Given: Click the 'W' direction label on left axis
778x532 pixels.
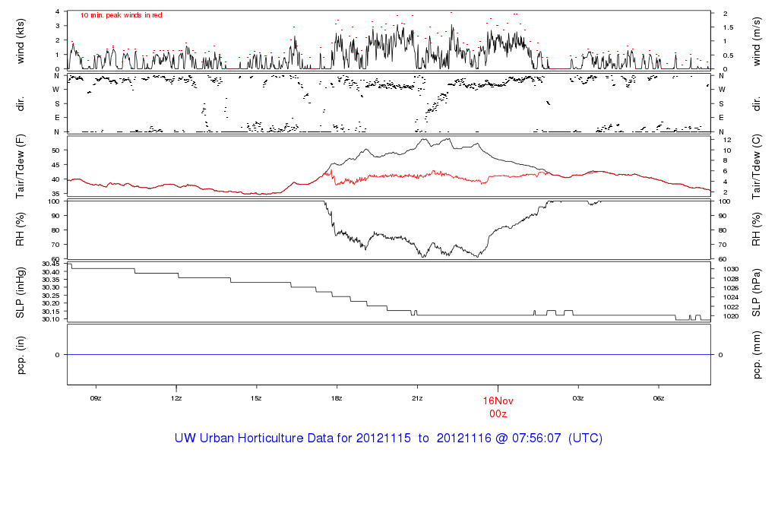Looking at the screenshot, I should (x=56, y=90).
